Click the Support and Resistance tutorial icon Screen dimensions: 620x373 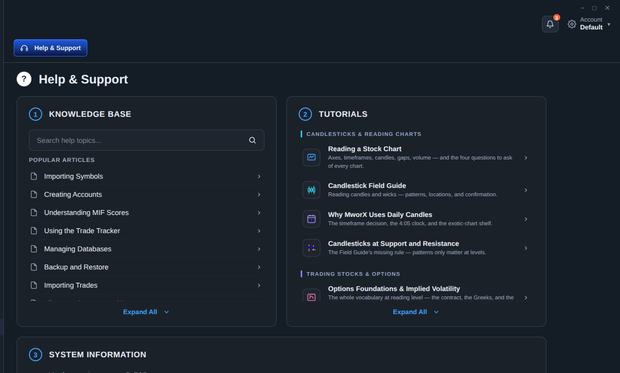point(312,248)
